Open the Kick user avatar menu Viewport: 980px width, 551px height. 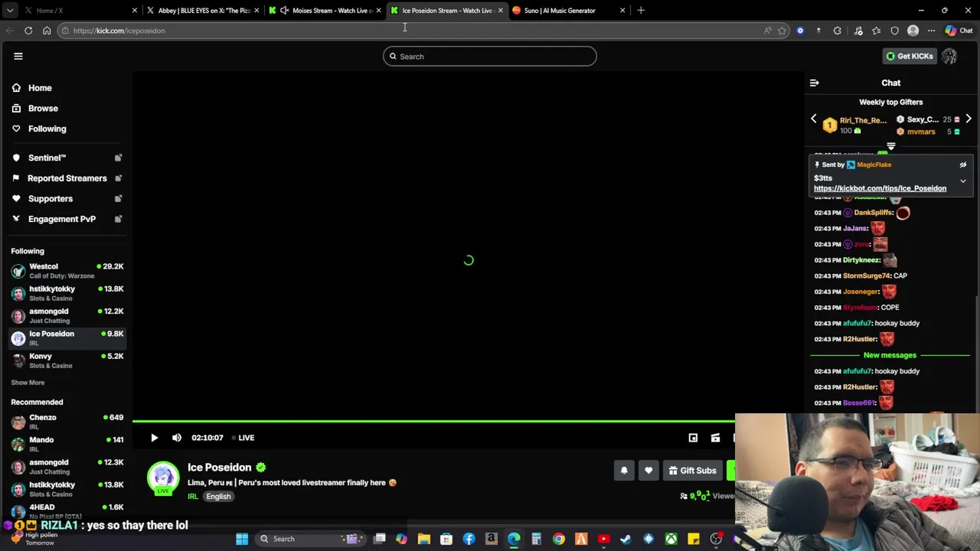click(949, 56)
